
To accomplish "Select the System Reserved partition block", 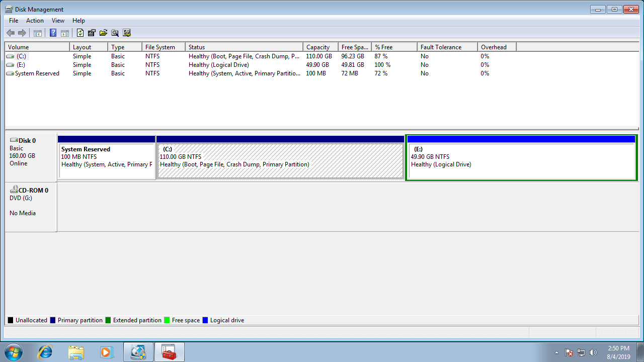I will [x=107, y=161].
